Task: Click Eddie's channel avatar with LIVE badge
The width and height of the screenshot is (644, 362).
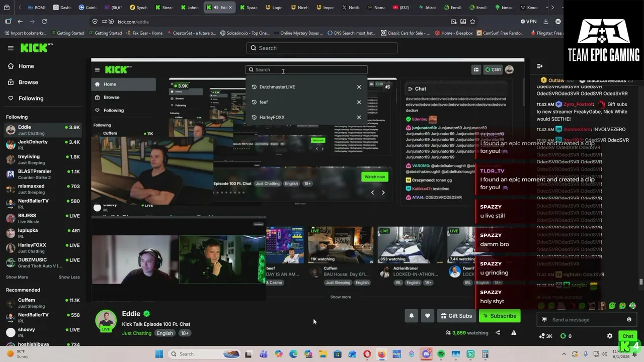Action: (x=106, y=321)
